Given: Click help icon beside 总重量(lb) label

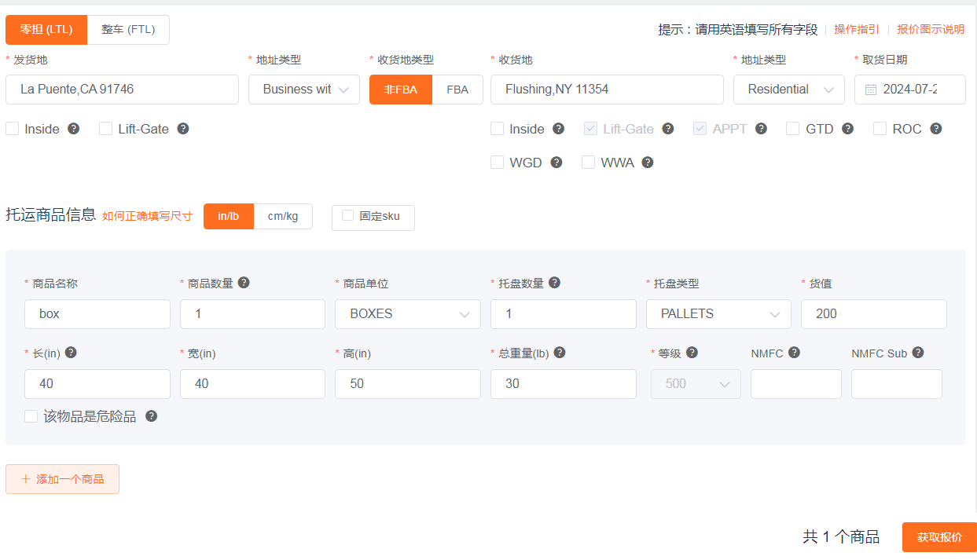Looking at the screenshot, I should tap(560, 353).
